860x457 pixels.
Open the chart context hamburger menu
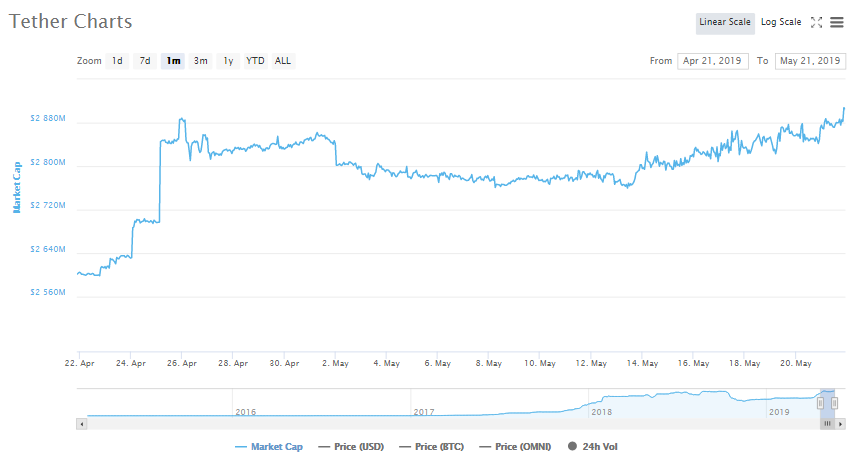click(x=837, y=22)
